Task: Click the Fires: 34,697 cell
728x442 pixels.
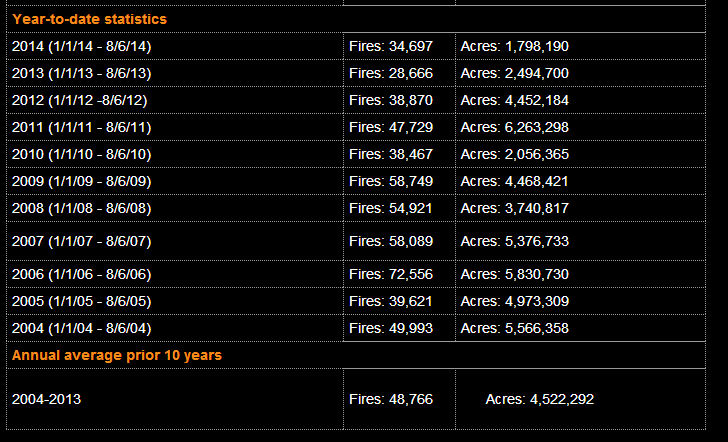Action: pos(391,46)
